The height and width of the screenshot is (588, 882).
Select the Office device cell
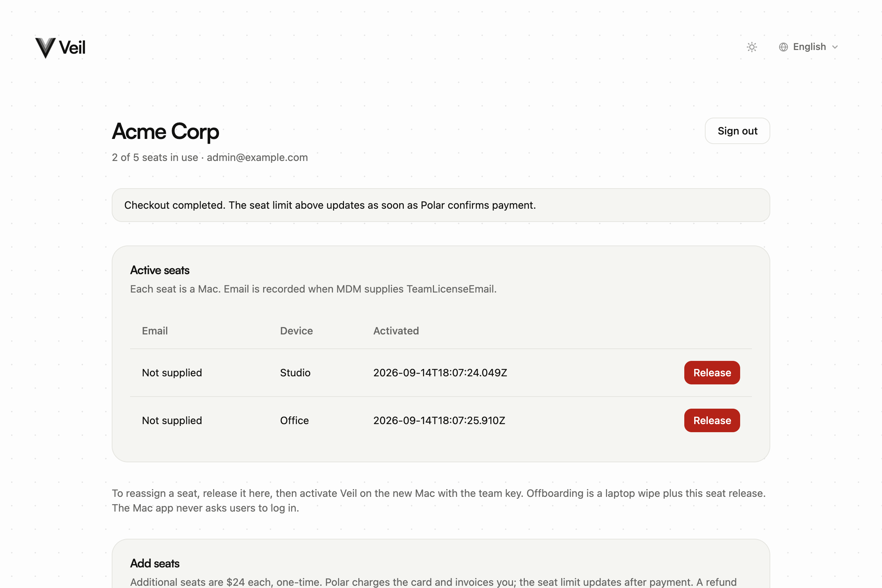(294, 420)
